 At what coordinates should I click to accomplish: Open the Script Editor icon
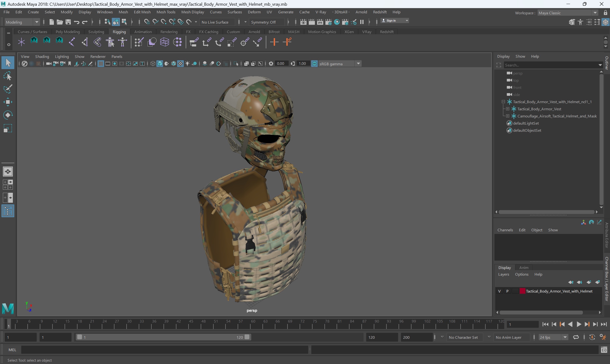tap(604, 350)
